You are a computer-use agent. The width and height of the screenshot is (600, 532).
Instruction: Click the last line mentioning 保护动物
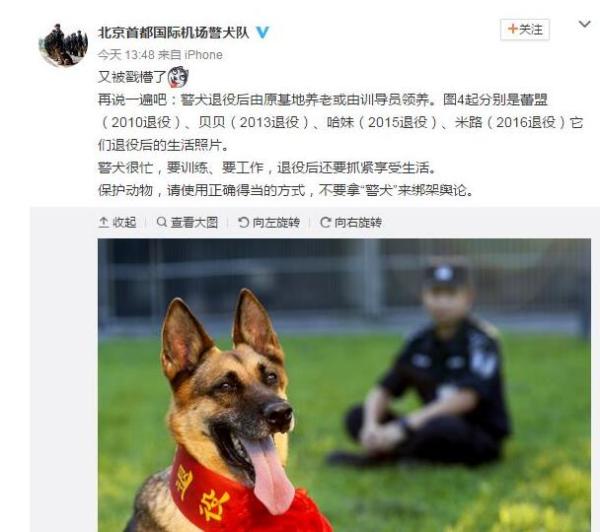click(285, 190)
